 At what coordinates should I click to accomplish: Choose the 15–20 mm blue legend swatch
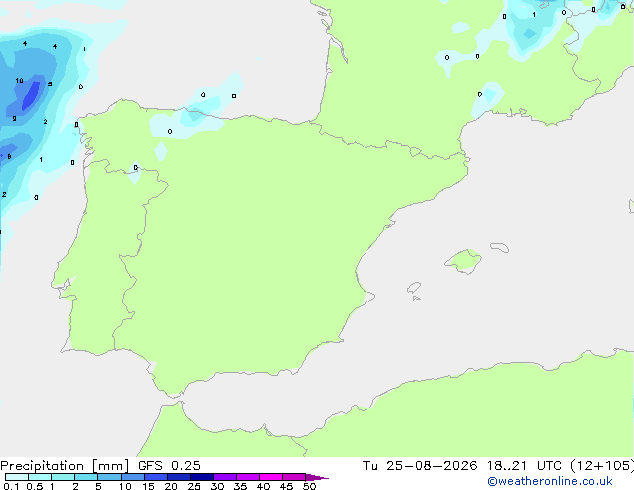click(156, 477)
